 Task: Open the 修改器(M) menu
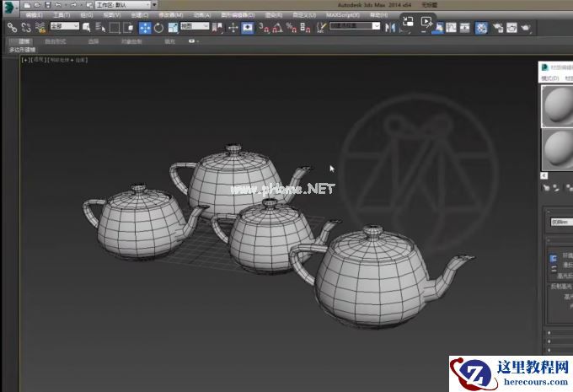pos(171,15)
